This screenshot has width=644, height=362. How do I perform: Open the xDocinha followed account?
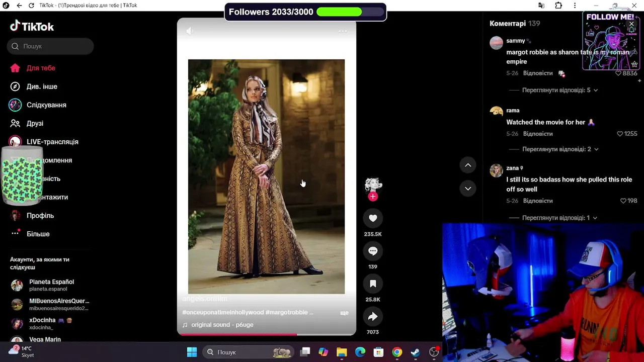[50, 323]
